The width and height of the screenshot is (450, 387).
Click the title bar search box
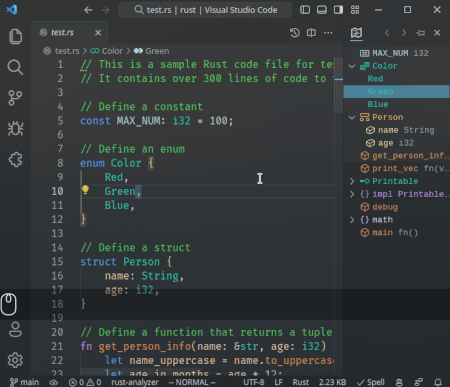pyautogui.click(x=205, y=10)
